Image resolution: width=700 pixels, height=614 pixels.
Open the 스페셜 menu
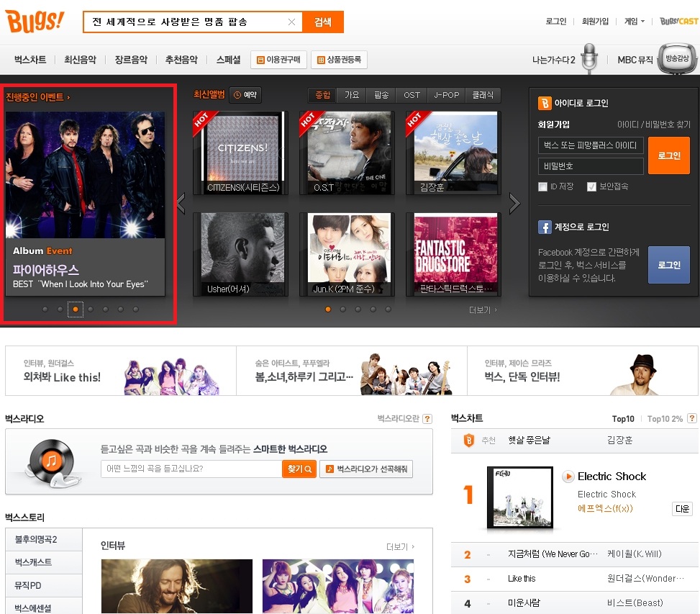click(228, 60)
